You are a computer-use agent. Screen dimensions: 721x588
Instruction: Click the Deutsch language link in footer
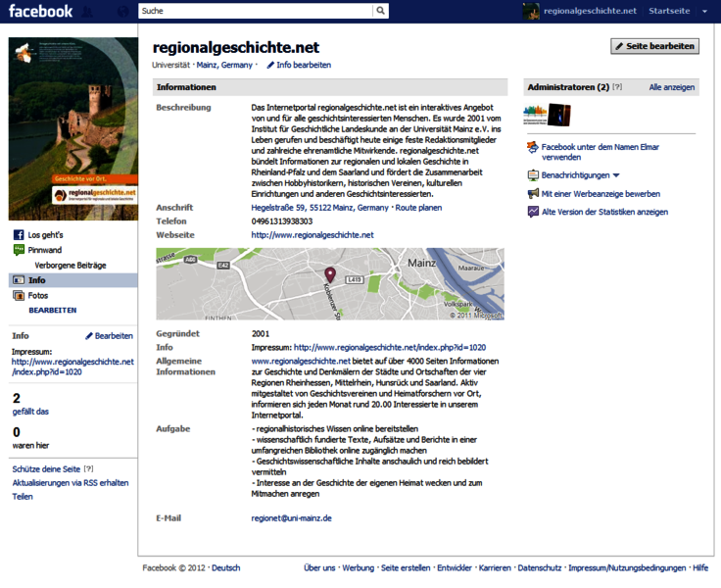tap(225, 568)
